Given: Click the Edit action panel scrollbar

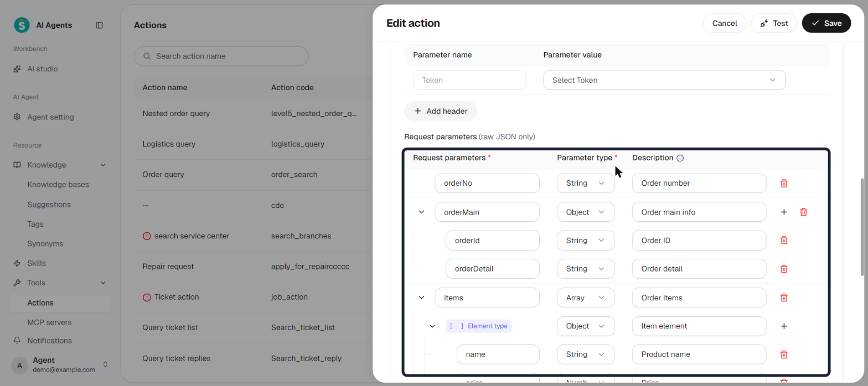Looking at the screenshot, I should pyautogui.click(x=862, y=227).
